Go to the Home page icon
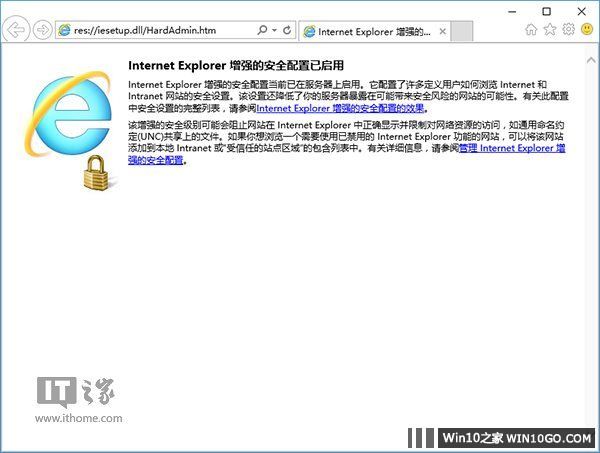Screen dimensions: 600x453 pyautogui.click(x=531, y=29)
